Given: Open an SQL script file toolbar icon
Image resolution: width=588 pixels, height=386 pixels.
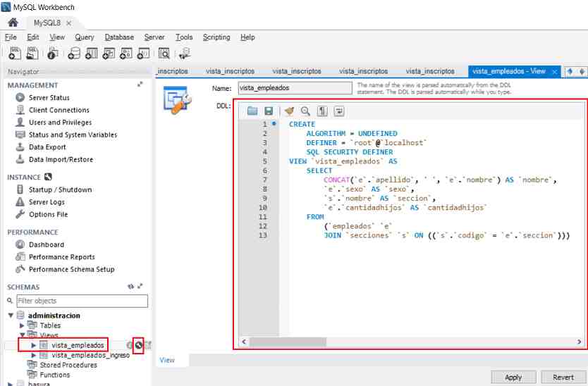Looking at the screenshot, I should point(32,54).
